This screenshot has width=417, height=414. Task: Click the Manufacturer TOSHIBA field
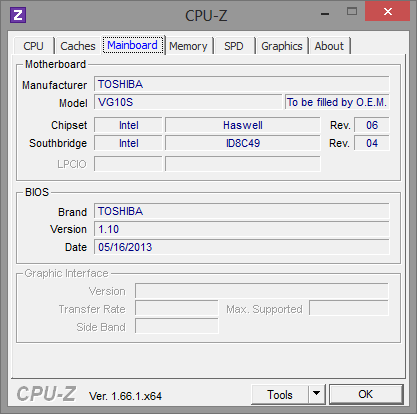click(242, 84)
